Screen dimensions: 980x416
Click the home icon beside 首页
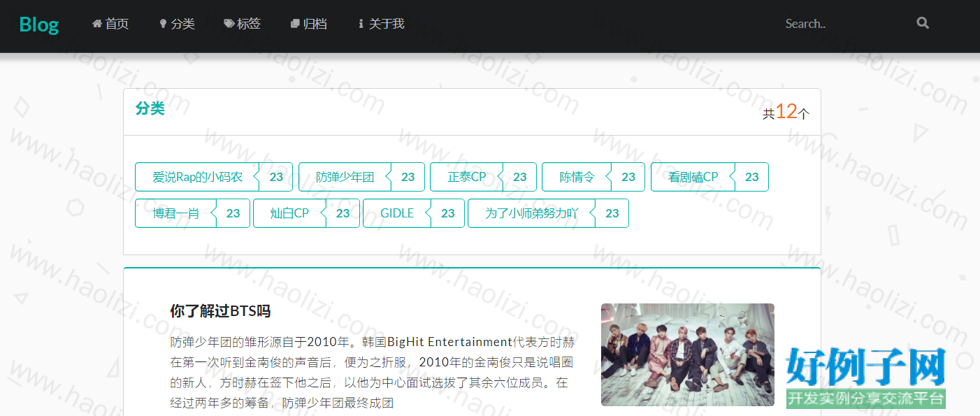click(97, 24)
